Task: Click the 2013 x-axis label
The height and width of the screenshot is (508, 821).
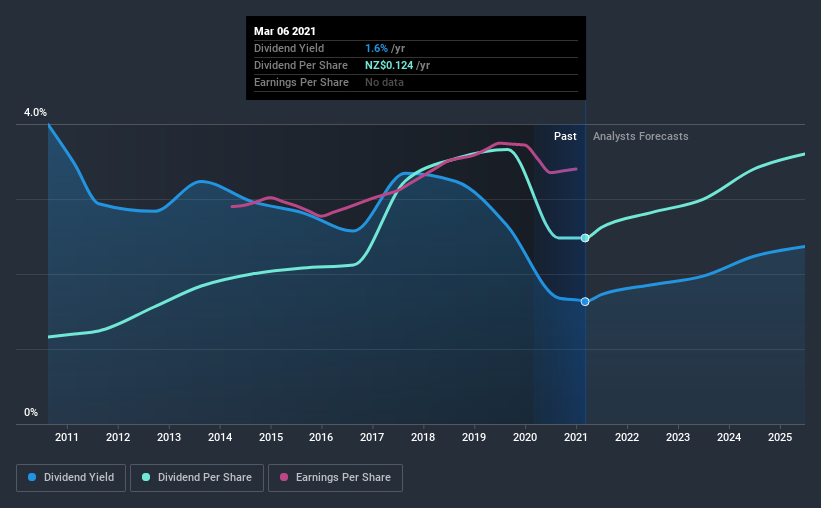Action: tap(169, 437)
